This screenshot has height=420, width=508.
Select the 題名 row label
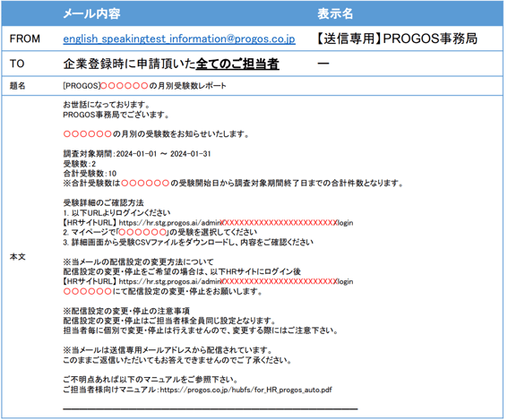coord(18,86)
